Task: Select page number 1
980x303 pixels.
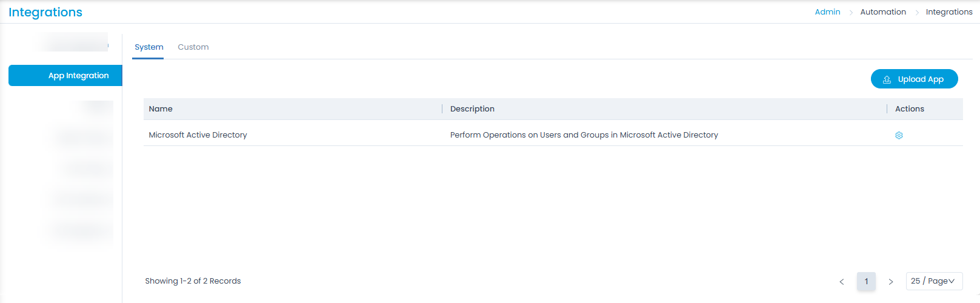Action: pyautogui.click(x=866, y=281)
